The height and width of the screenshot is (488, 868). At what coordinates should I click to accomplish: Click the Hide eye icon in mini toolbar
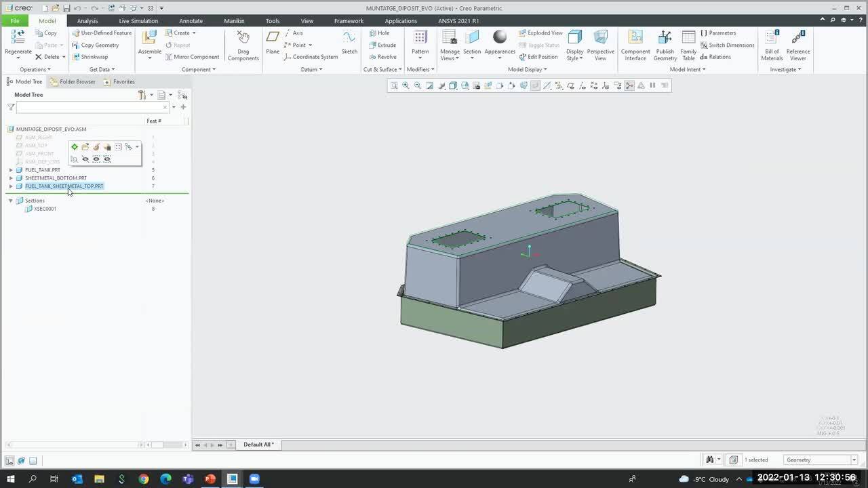85,159
